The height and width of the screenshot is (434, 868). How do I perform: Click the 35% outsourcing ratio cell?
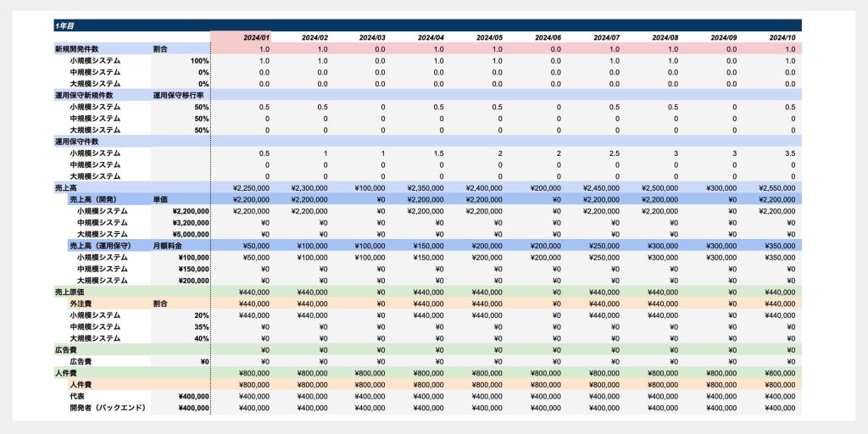(x=201, y=326)
